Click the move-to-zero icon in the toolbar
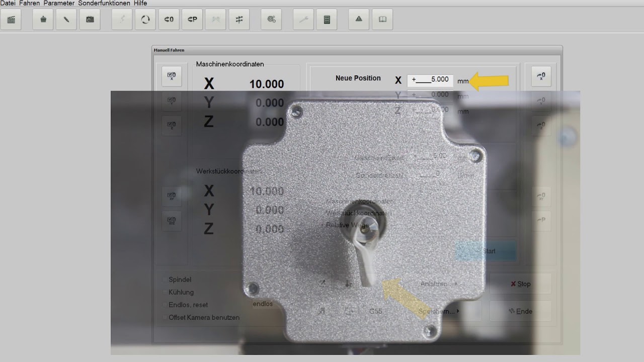Viewport: 644px width, 362px height. pyautogui.click(x=169, y=20)
